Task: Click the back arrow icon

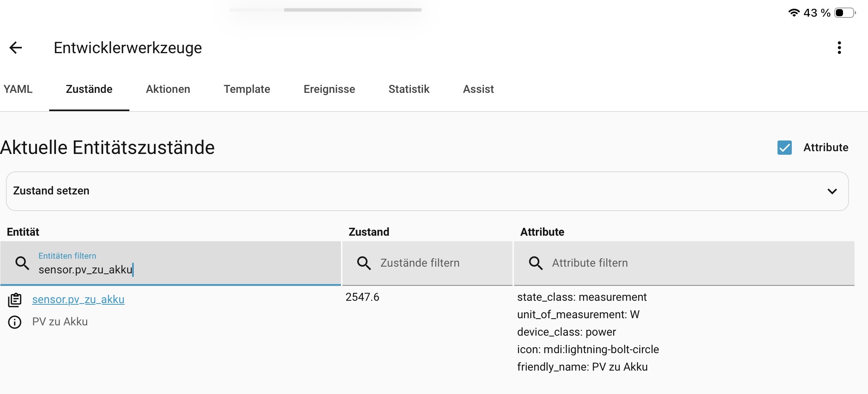Action: (x=16, y=48)
